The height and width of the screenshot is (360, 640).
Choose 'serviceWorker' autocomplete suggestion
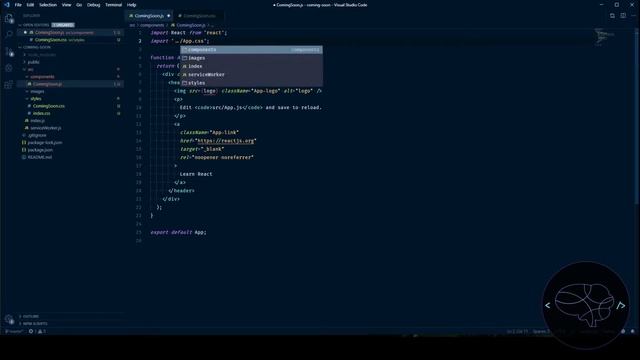tap(251, 75)
